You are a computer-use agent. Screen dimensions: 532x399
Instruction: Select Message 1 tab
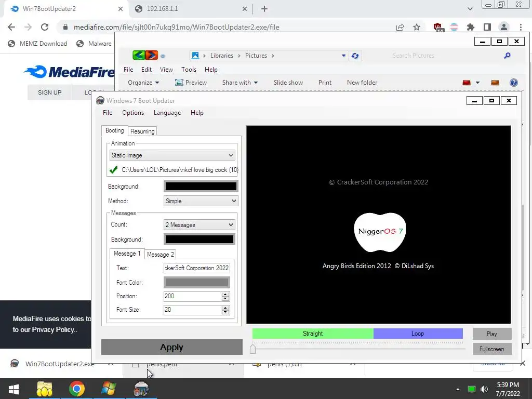[127, 254]
